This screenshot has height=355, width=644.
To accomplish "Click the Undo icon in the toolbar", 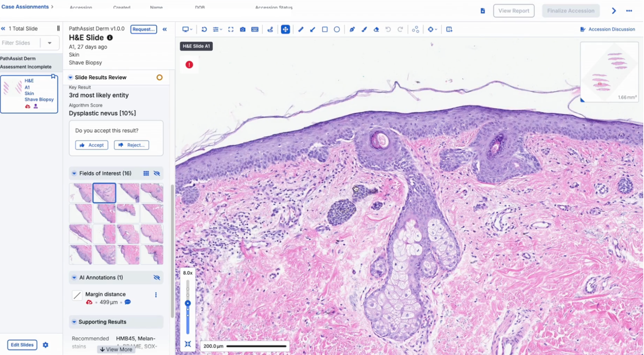I will pos(388,29).
